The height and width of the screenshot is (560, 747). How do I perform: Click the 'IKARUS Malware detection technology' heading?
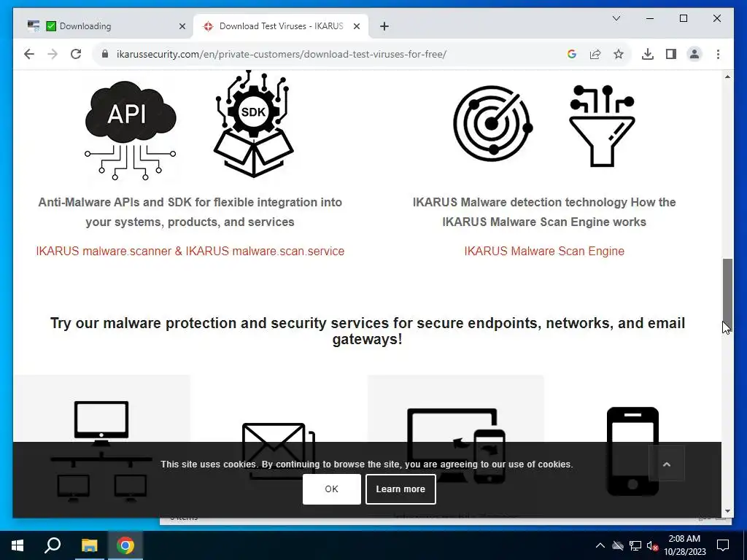click(x=544, y=212)
